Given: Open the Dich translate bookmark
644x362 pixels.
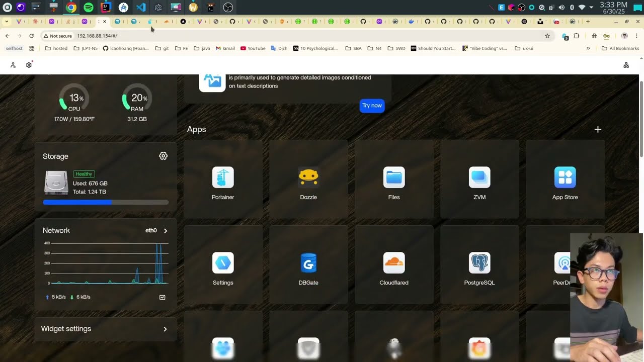Looking at the screenshot, I should (279, 48).
